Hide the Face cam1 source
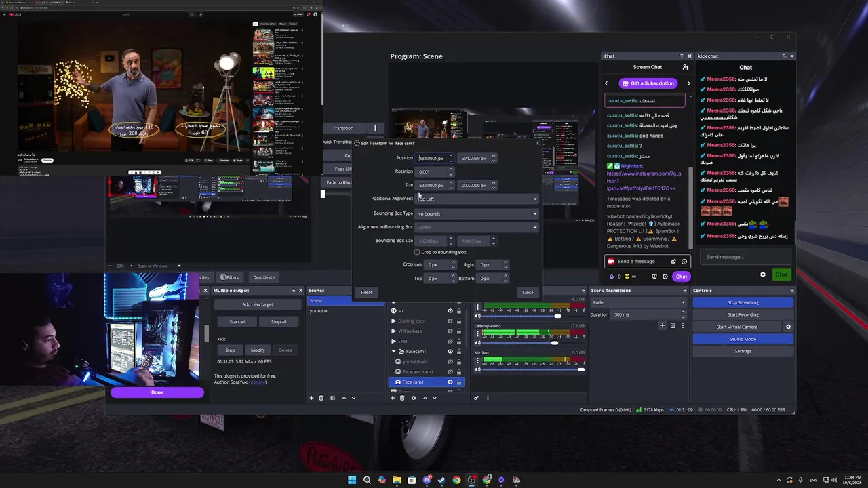868x488 pixels. pyautogui.click(x=450, y=382)
